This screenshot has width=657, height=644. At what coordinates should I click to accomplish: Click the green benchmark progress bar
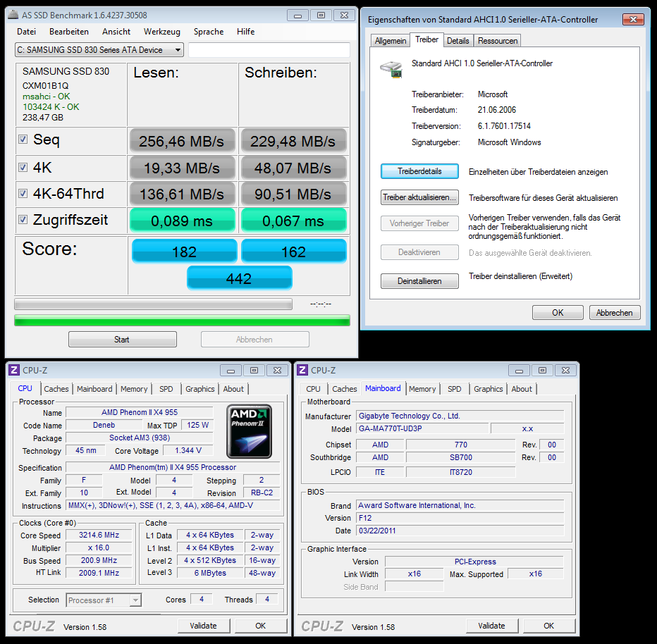pos(183,321)
